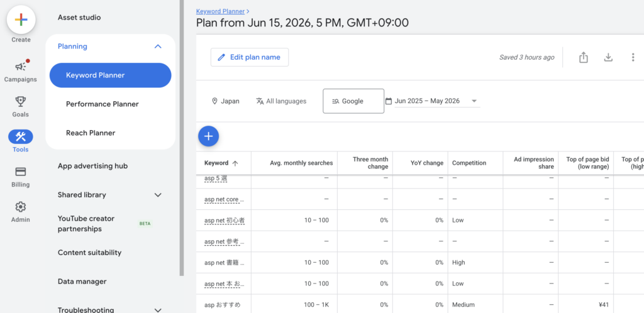Click the calendar icon beside date range
The image size is (644, 313).
pyautogui.click(x=389, y=101)
